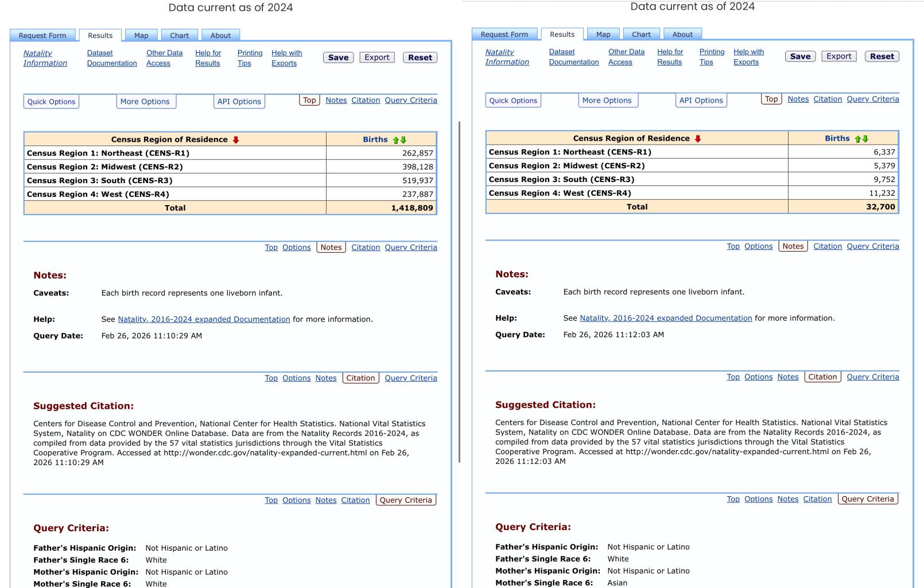Click green ascending Births arrow in left table

pyautogui.click(x=395, y=140)
